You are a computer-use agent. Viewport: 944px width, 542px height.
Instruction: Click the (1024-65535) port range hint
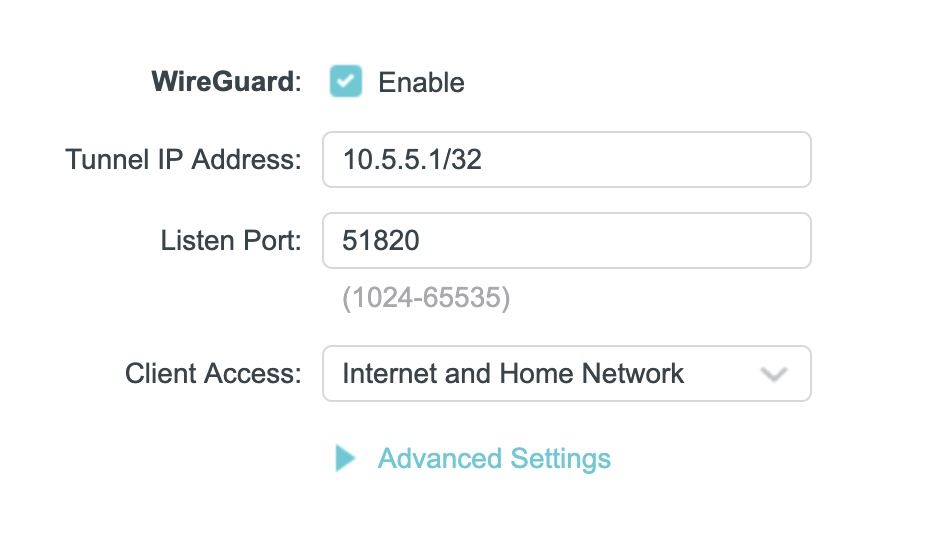(x=426, y=299)
